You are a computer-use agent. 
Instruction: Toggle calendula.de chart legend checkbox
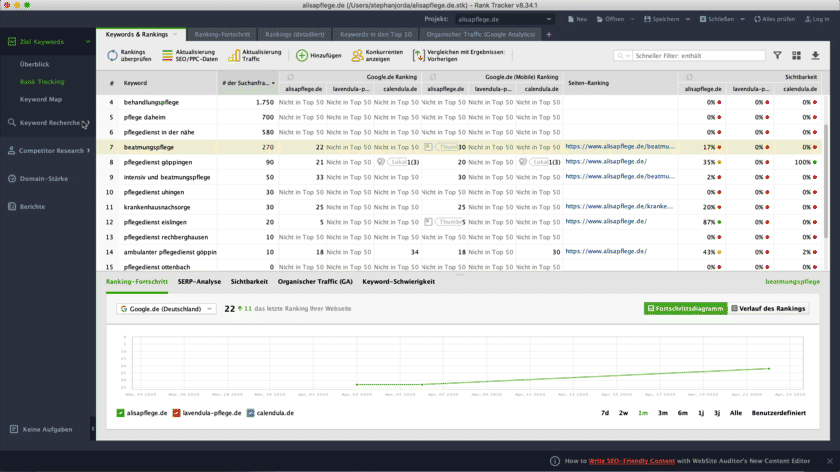coord(250,413)
